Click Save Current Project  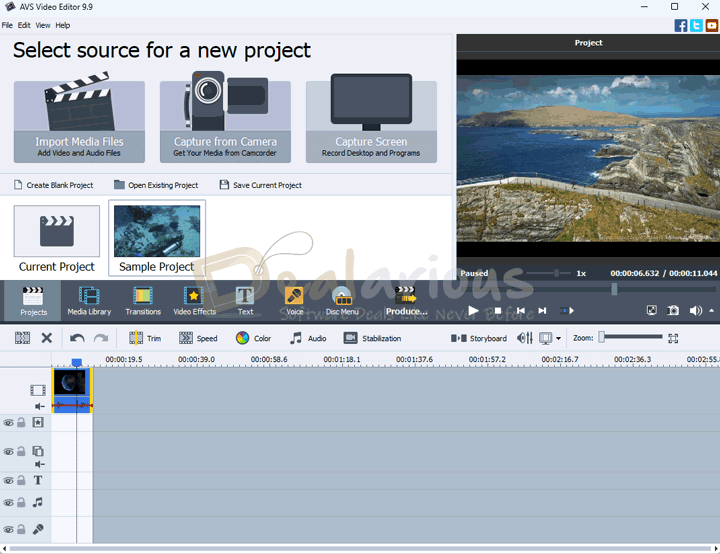coord(261,185)
